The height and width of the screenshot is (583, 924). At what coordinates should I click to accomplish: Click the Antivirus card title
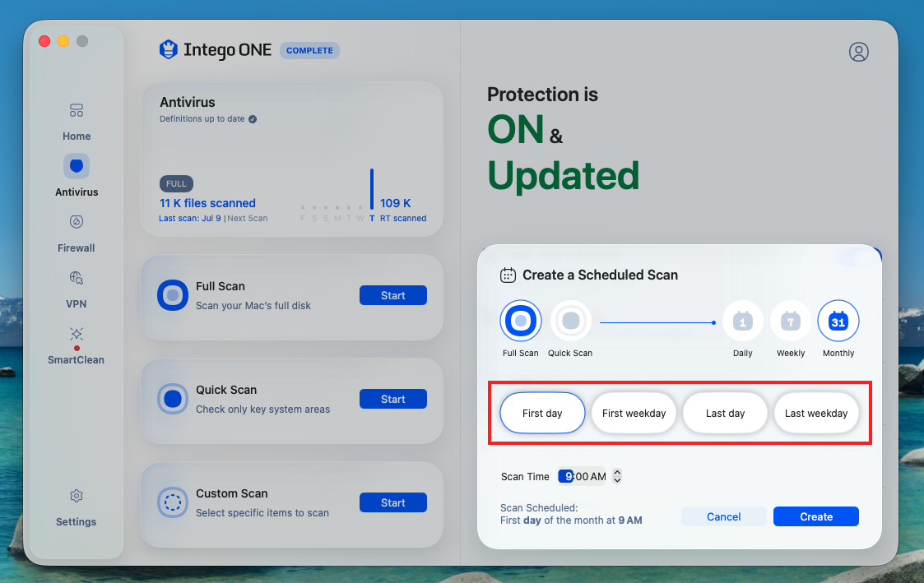188,102
